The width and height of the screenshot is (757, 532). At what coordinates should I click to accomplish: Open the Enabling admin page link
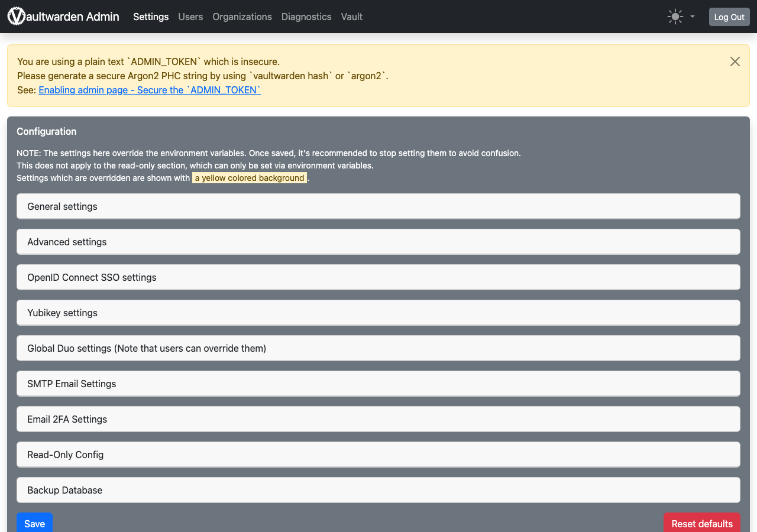150,90
